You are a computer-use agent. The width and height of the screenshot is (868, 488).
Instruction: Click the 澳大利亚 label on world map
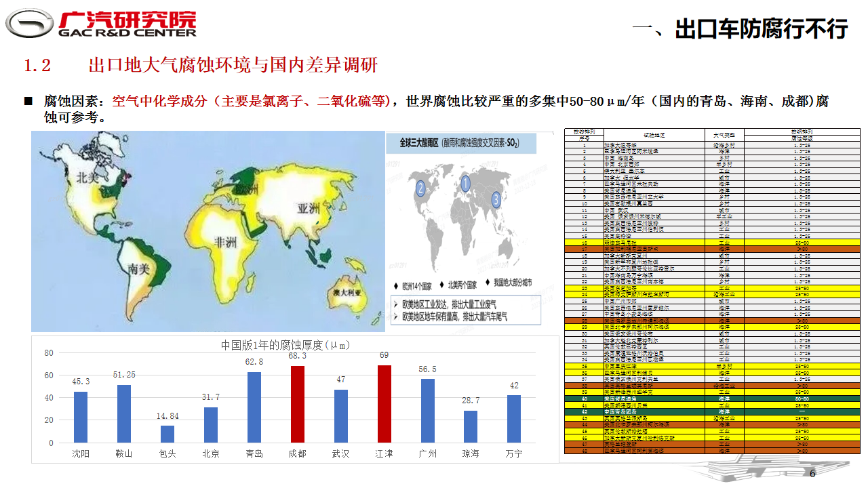coord(348,293)
